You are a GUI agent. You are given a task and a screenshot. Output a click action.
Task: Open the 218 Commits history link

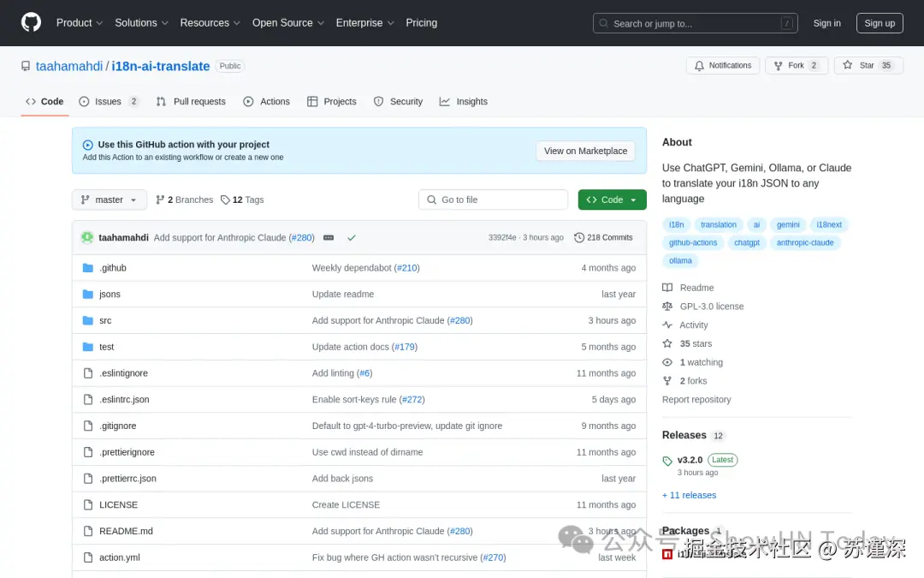click(x=603, y=237)
